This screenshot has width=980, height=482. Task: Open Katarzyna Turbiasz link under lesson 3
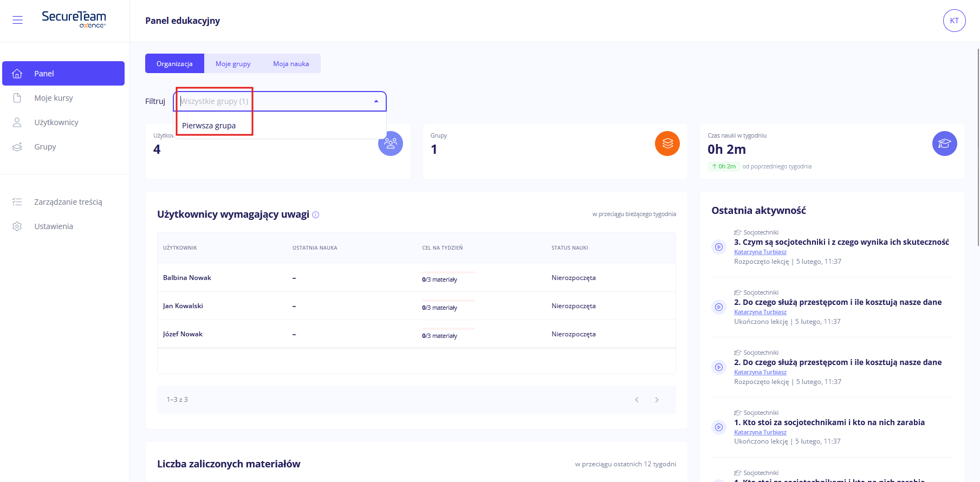point(760,252)
